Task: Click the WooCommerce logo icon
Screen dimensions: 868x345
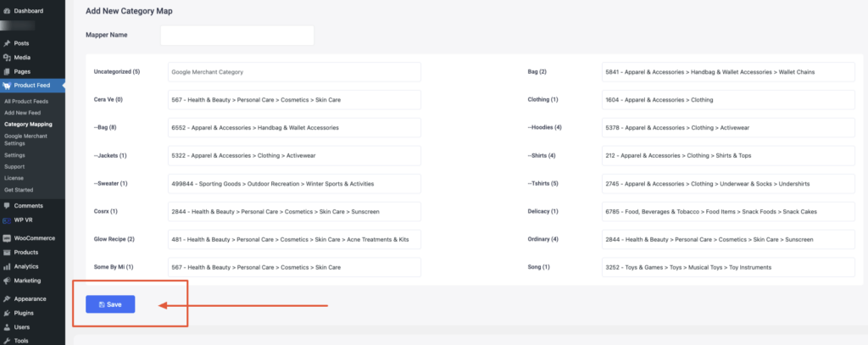Action: click(x=7, y=238)
